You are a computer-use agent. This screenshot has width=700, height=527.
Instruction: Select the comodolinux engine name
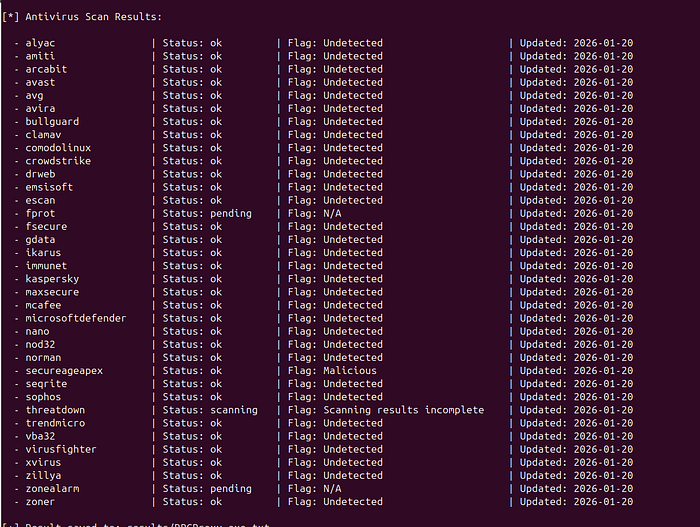[58, 148]
